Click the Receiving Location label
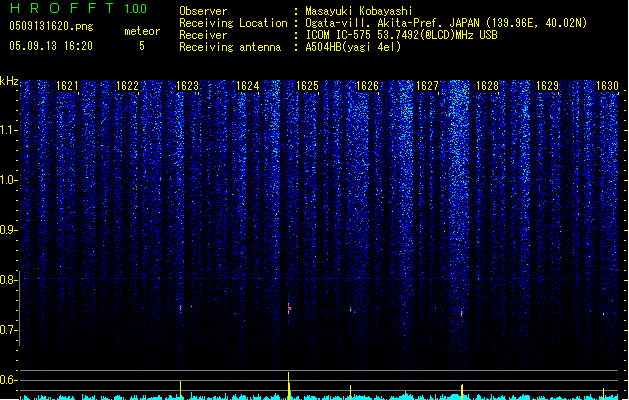 point(233,23)
